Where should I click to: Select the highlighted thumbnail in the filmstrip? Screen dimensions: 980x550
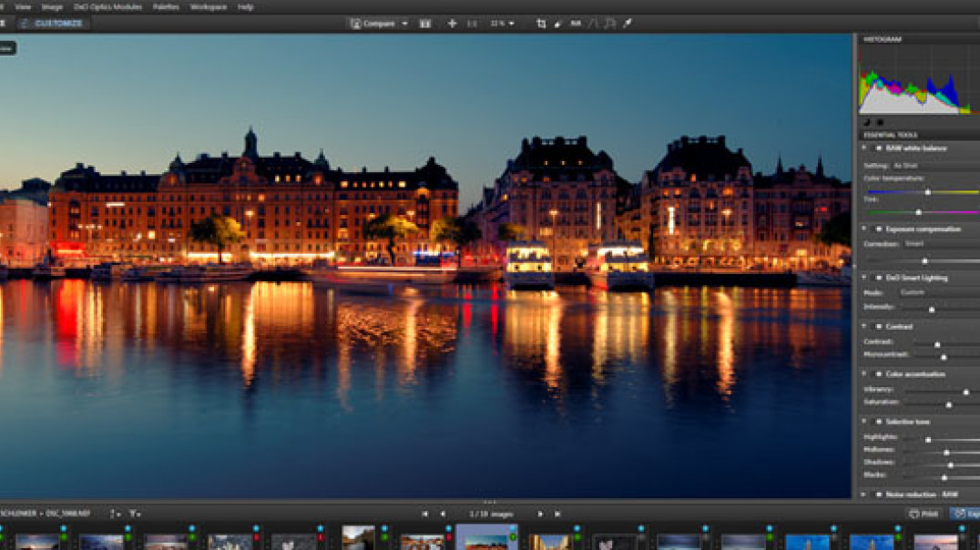(x=487, y=538)
